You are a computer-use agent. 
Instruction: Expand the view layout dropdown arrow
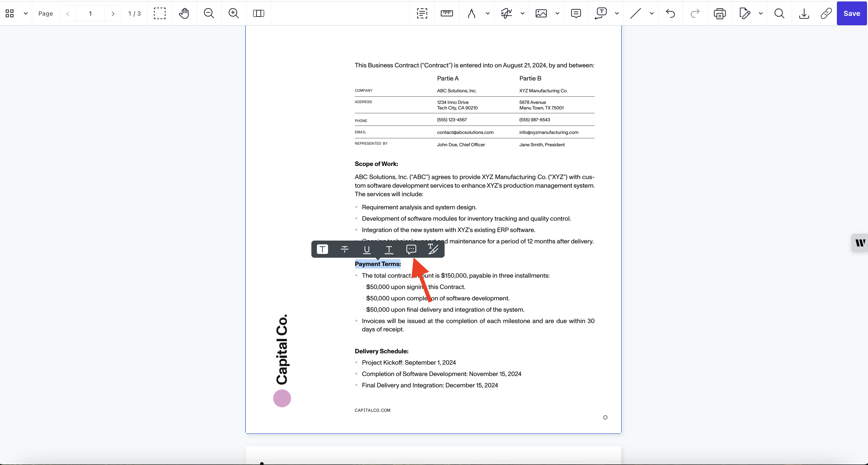25,13
